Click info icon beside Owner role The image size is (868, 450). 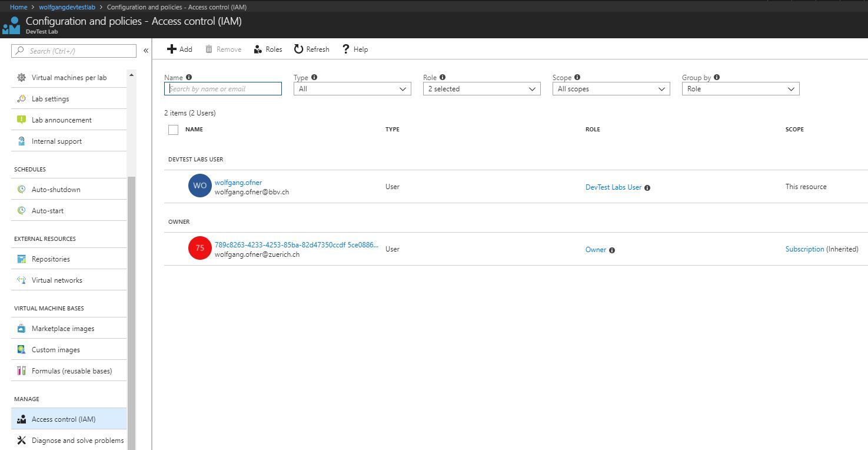click(x=612, y=250)
